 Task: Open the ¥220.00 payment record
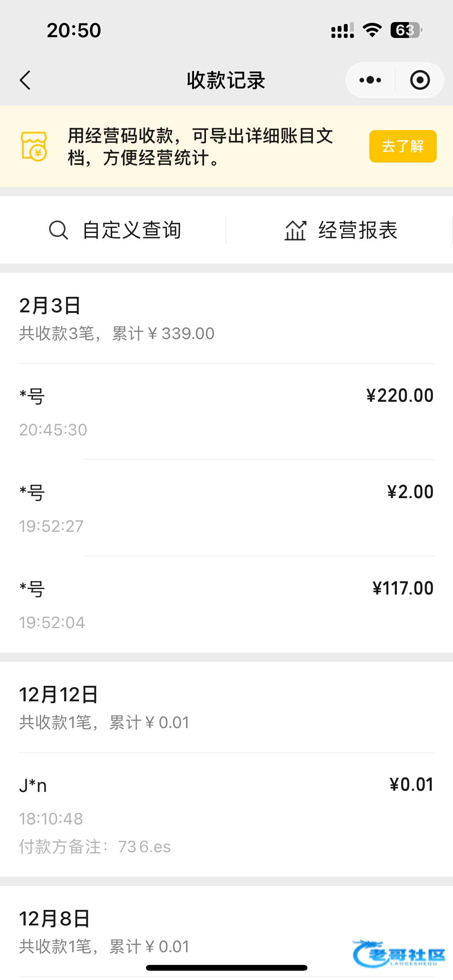click(226, 412)
